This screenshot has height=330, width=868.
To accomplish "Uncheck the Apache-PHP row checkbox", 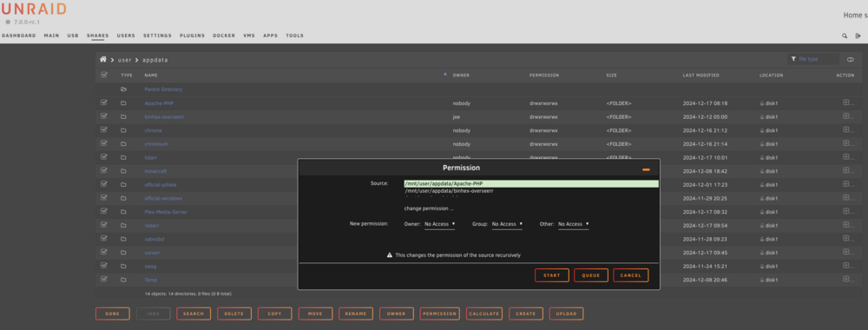I will tap(104, 102).
